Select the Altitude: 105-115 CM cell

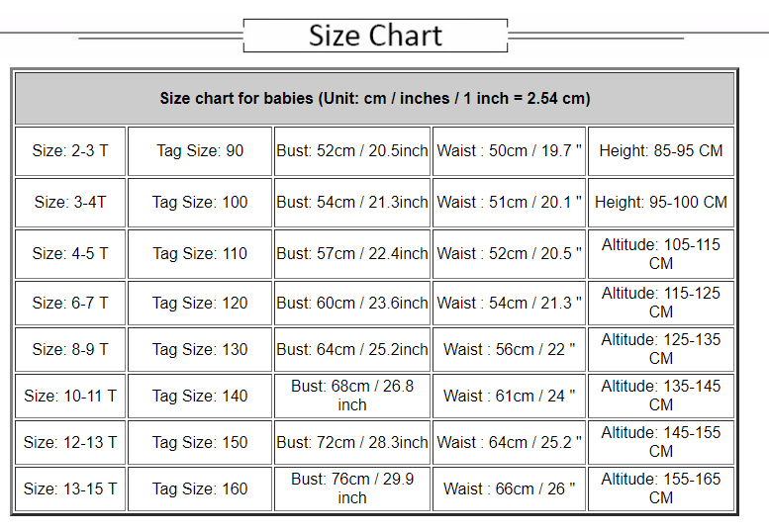click(661, 253)
